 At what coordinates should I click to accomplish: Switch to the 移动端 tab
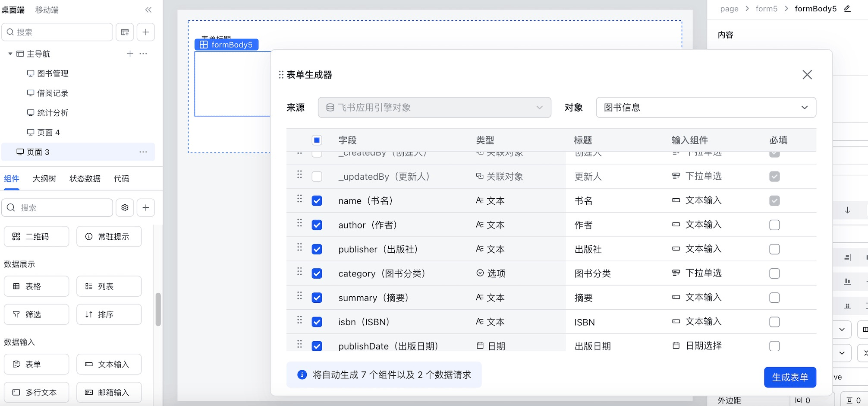[x=47, y=10]
